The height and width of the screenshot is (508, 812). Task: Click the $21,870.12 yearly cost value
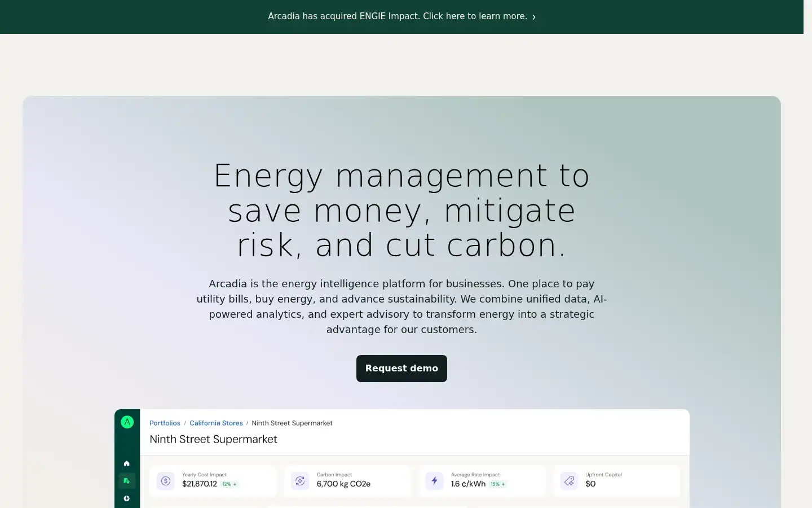pos(200,484)
